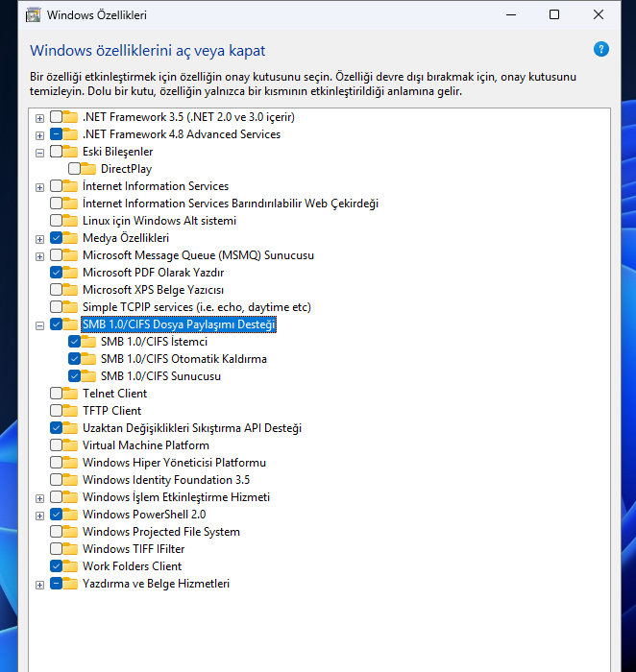The height and width of the screenshot is (672, 636).
Task: Toggle .NET Framework 4.8 Advanced Services checkbox
Action: click(56, 133)
